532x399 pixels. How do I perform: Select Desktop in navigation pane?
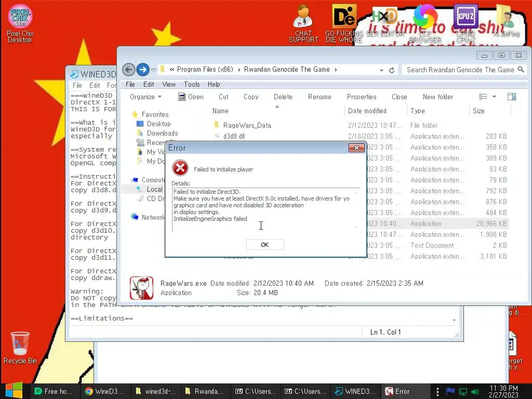tap(158, 124)
